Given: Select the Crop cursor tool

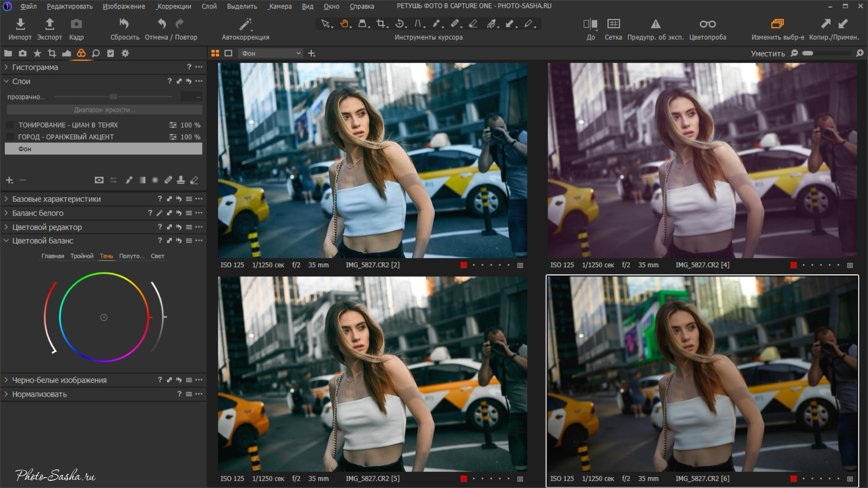Looking at the screenshot, I should pyautogui.click(x=381, y=23).
